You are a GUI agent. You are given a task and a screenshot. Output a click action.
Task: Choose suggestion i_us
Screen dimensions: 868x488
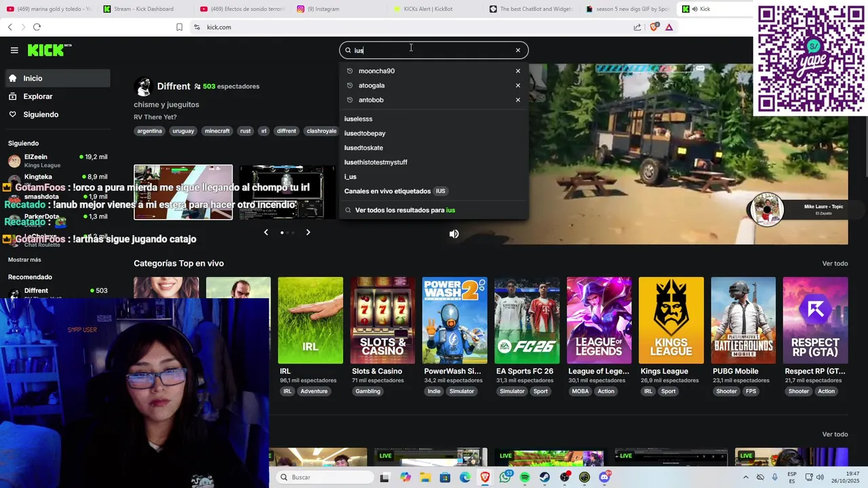pos(350,177)
